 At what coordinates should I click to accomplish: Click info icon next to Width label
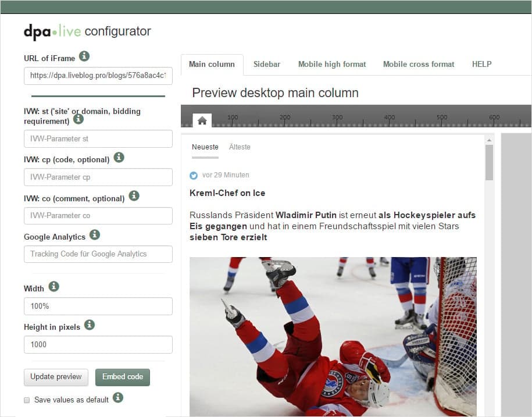pyautogui.click(x=53, y=287)
